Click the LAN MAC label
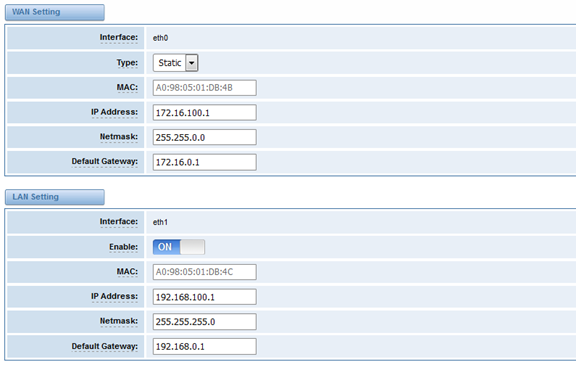This screenshot has width=576, height=370. coord(127,272)
